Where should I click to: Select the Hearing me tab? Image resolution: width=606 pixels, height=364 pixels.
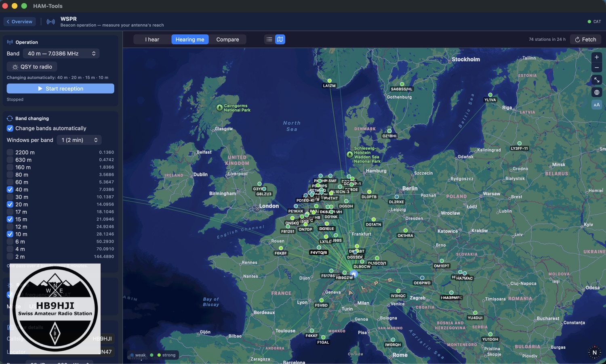(190, 40)
